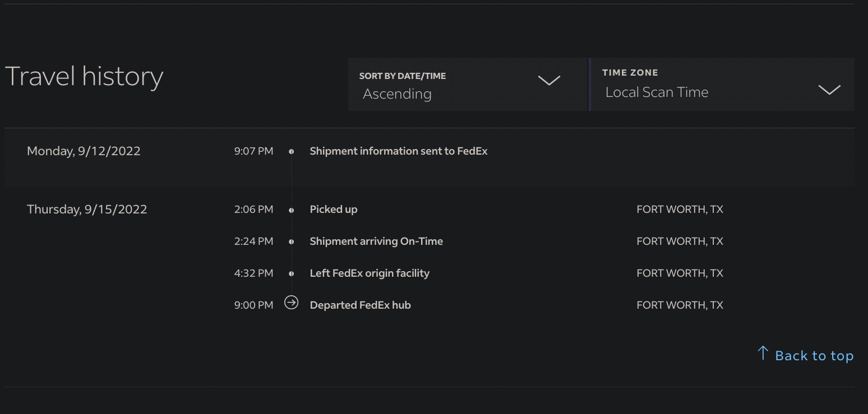Click Shipment information sent to FedEx text
The height and width of the screenshot is (414, 868).
[398, 151]
